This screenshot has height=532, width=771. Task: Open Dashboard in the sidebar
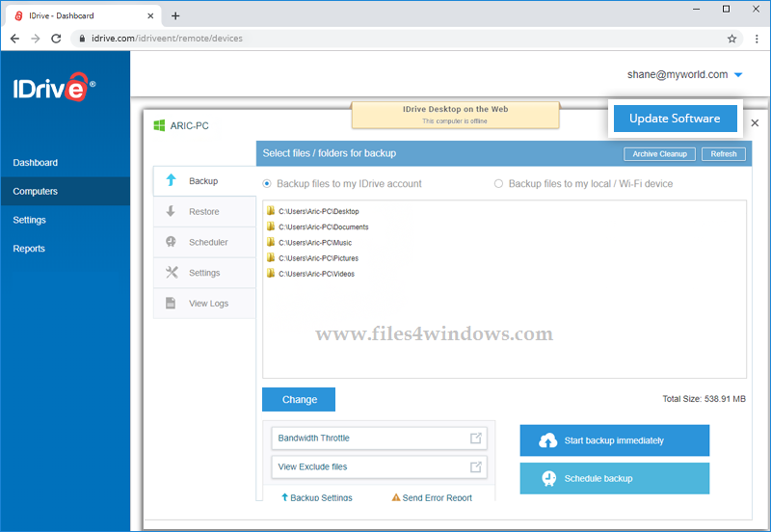pos(36,163)
